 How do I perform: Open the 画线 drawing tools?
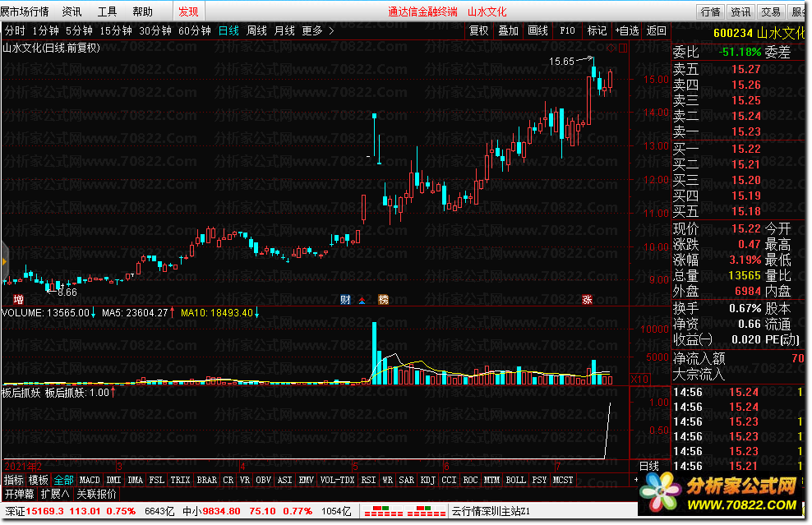click(537, 31)
